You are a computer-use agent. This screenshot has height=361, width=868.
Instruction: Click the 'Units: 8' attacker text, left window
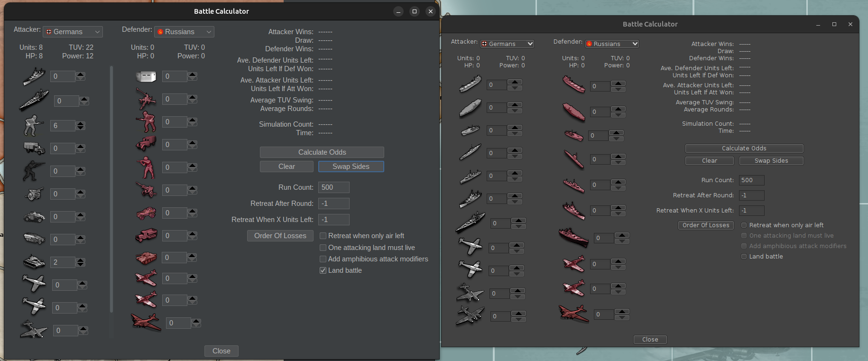click(31, 47)
